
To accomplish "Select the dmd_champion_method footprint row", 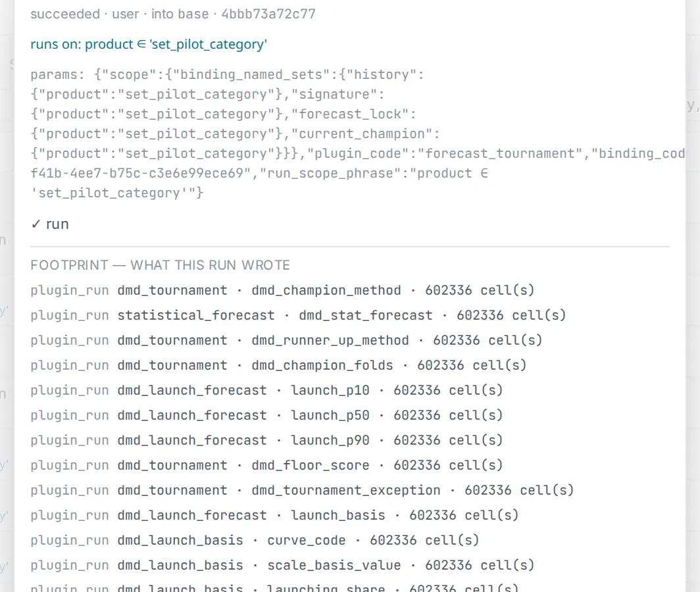I will [283, 290].
